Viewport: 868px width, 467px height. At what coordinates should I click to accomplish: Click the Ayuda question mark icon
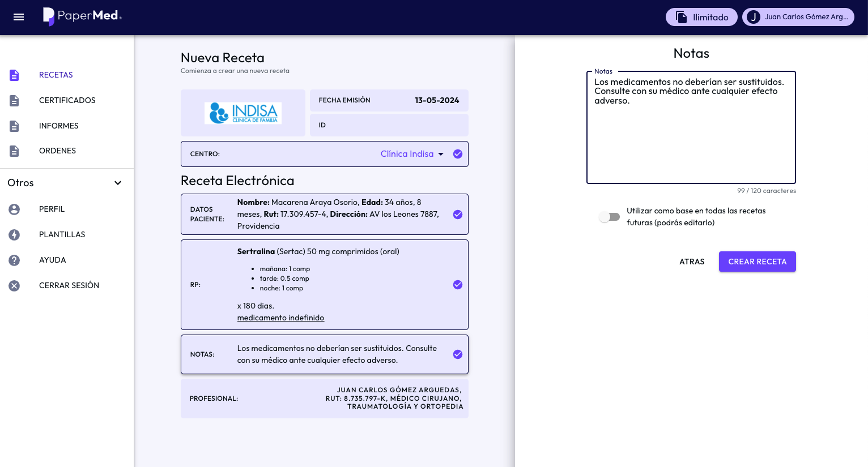click(x=14, y=260)
